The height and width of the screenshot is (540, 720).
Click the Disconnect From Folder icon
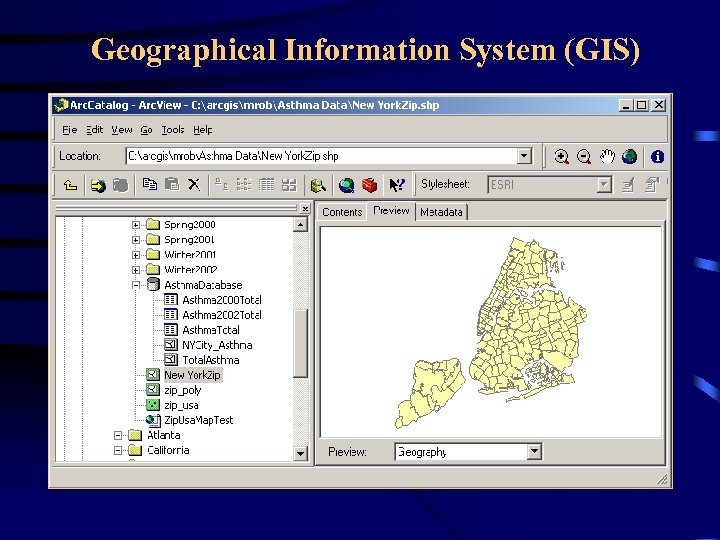click(120, 185)
